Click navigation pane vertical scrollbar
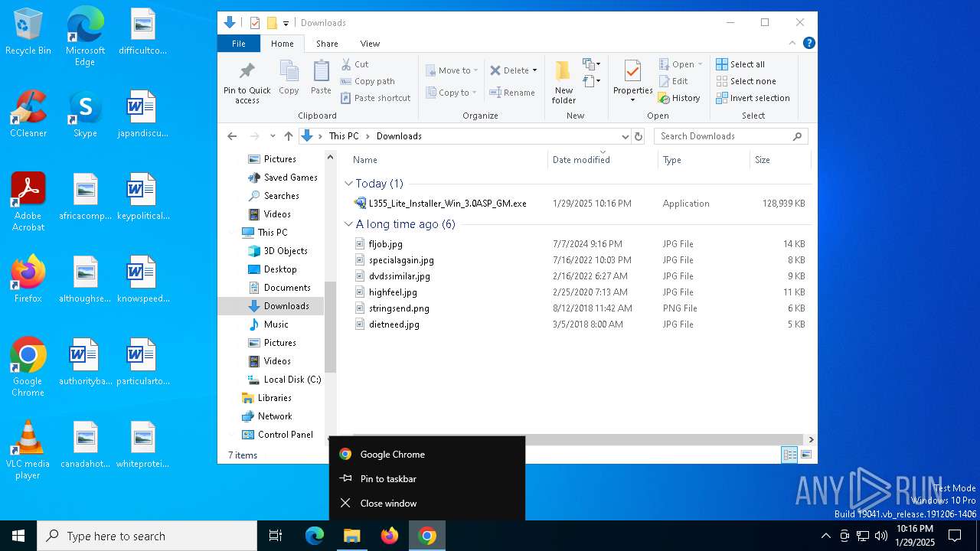The image size is (980, 551). pyautogui.click(x=331, y=326)
